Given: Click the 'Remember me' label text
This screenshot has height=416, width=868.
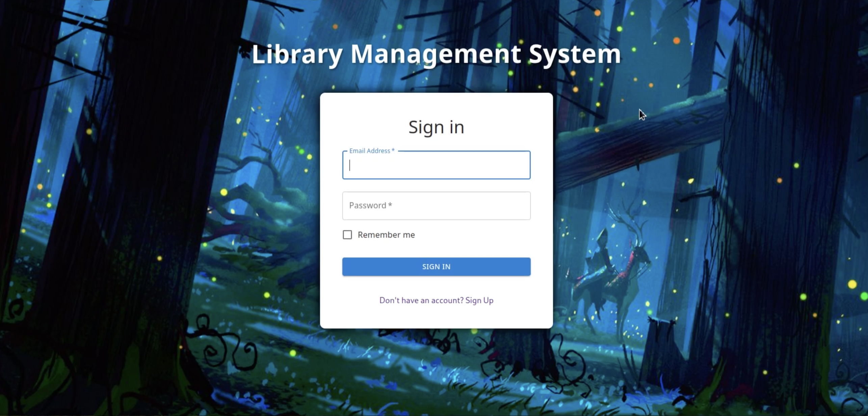Looking at the screenshot, I should (386, 235).
